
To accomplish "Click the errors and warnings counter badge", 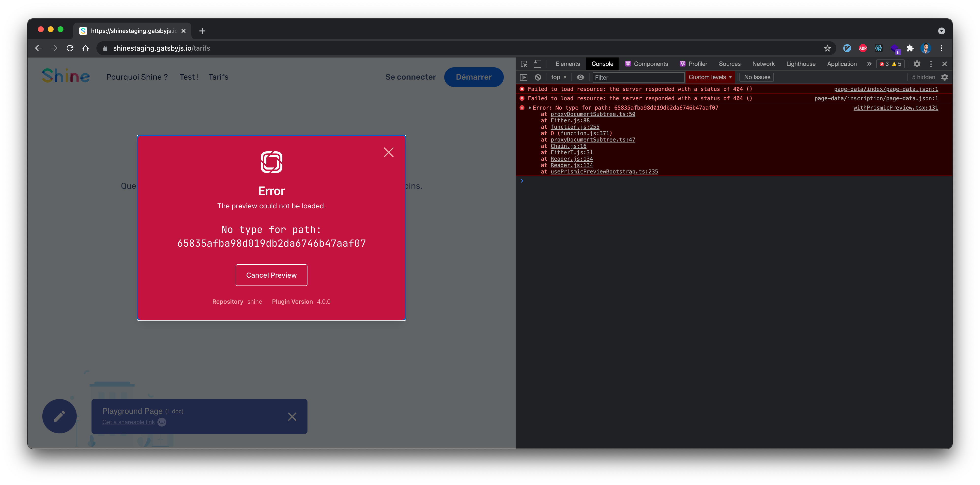I will point(890,64).
